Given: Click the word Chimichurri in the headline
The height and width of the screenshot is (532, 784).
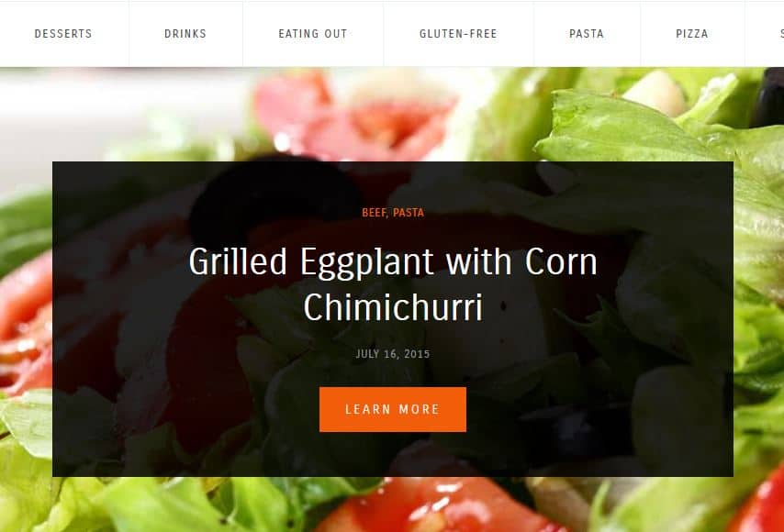Looking at the screenshot, I should point(393,306).
